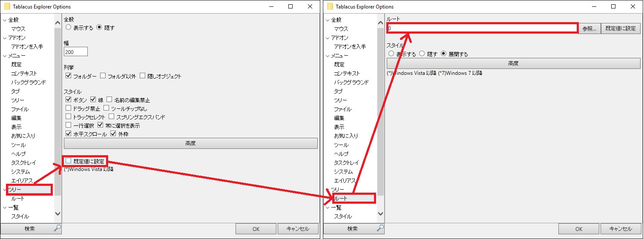Click the ルート text field containing 0
The height and width of the screenshot is (239, 644).
(482, 28)
